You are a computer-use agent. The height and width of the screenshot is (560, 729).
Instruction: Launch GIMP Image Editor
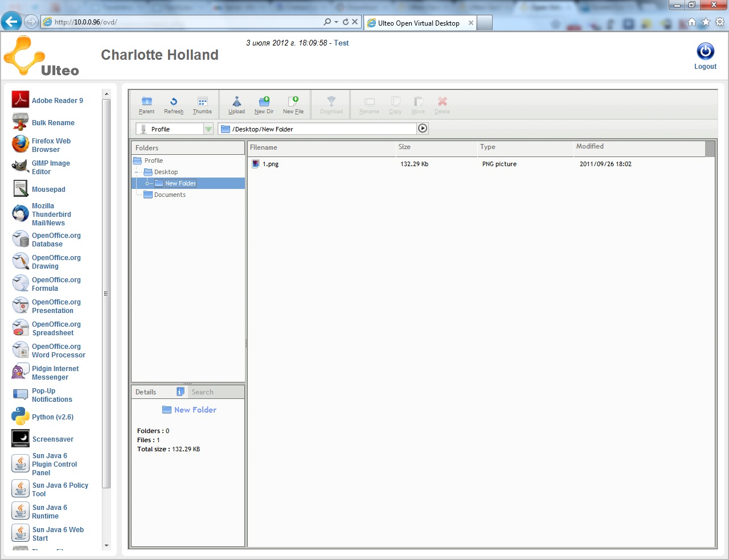tap(51, 167)
